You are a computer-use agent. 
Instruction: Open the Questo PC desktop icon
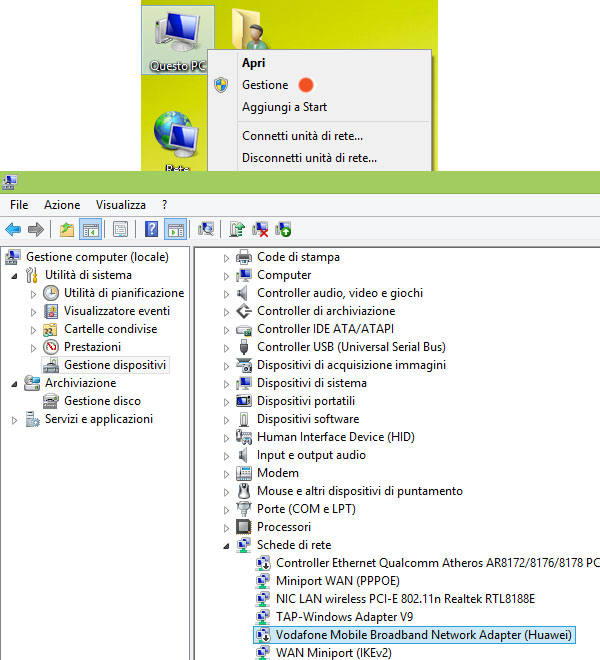[x=177, y=40]
